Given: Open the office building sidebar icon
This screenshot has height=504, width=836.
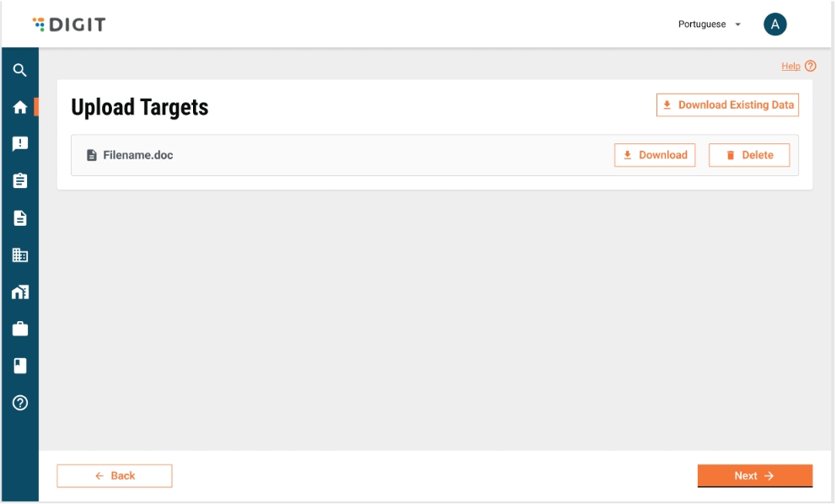Looking at the screenshot, I should coord(20,255).
